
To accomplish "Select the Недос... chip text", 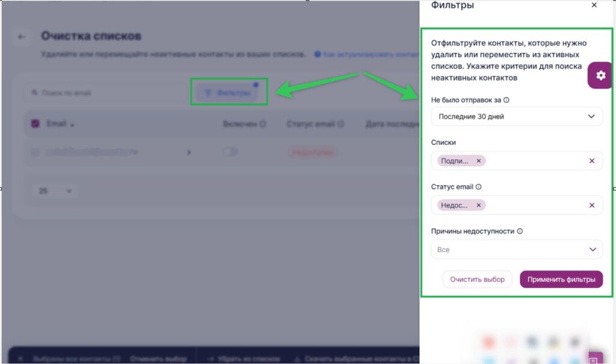I will (x=454, y=205).
